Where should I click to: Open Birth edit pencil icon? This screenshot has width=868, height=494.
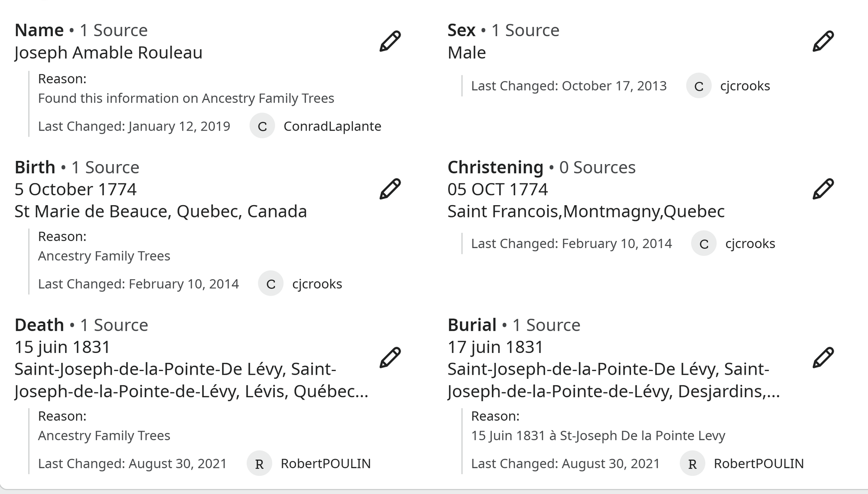[x=390, y=189]
